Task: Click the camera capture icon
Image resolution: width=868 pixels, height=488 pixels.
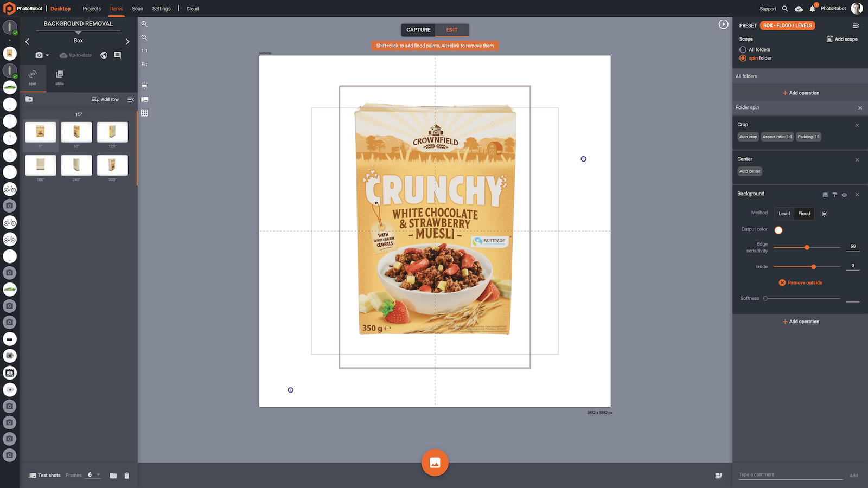Action: pos(40,55)
